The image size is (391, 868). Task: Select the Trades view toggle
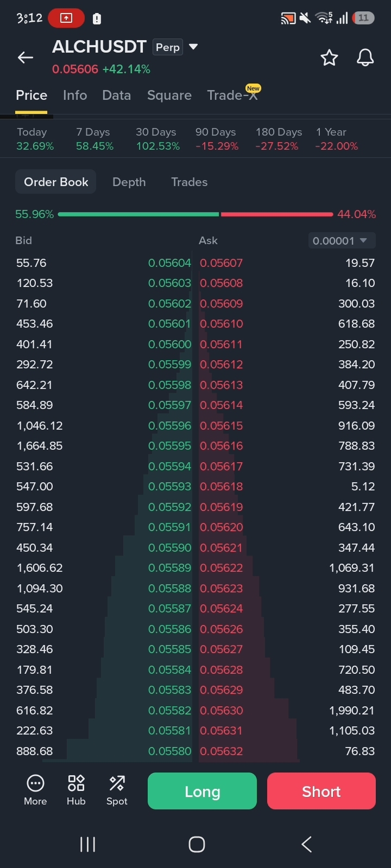(189, 182)
